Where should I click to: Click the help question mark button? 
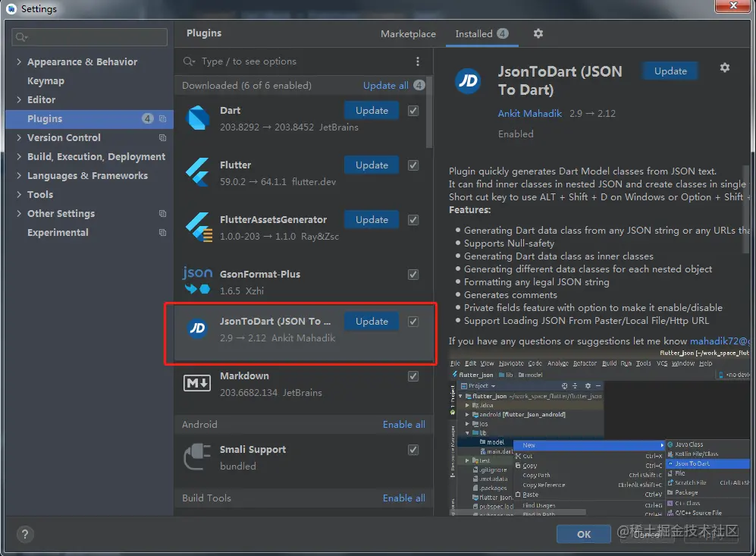25,534
